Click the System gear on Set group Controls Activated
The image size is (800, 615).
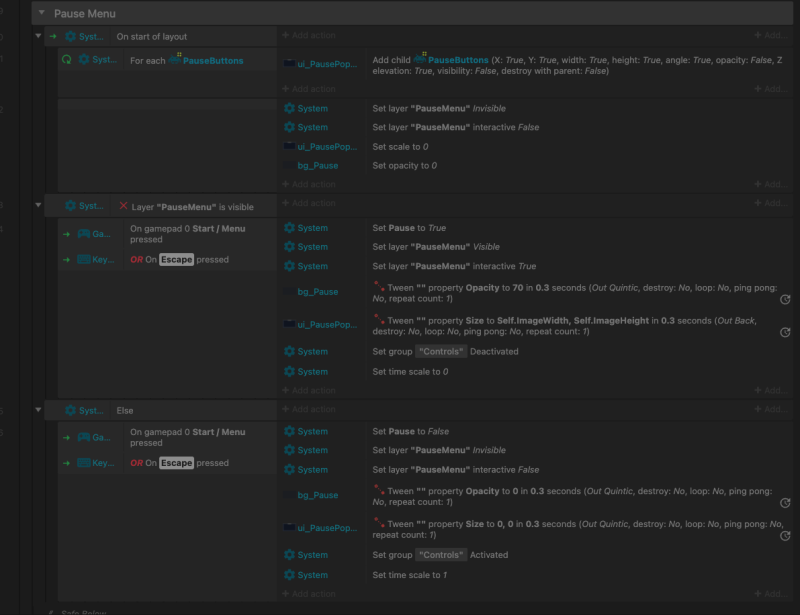point(289,555)
